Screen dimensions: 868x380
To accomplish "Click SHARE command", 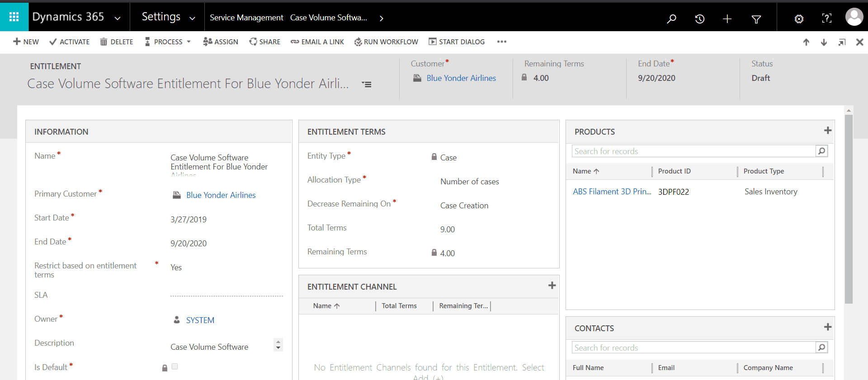I will 265,42.
